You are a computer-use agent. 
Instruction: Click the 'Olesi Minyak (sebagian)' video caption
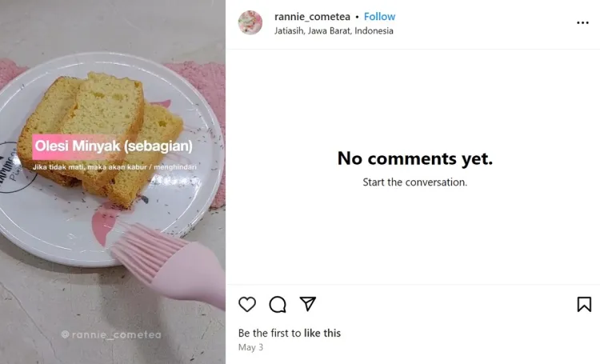[x=113, y=146]
